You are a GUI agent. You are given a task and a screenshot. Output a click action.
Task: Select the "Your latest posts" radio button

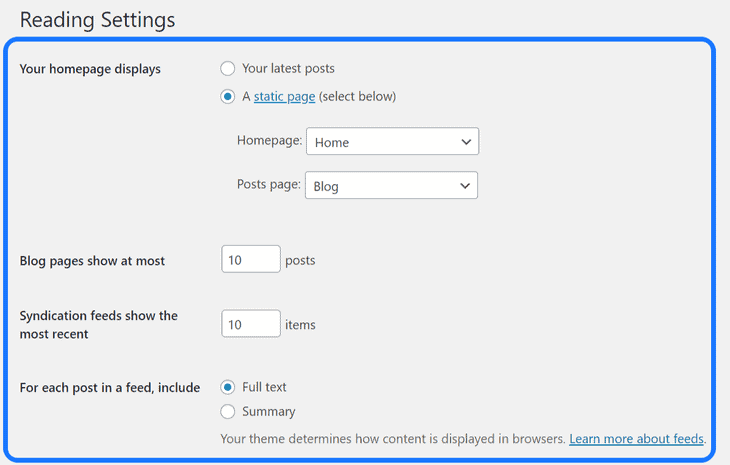(228, 69)
